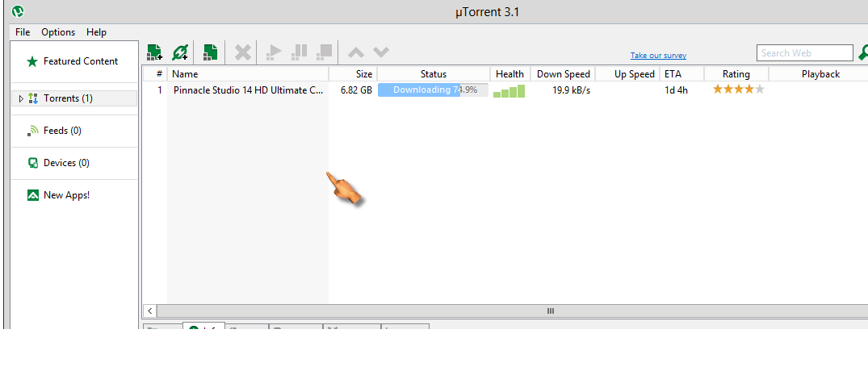Click the Featured Content star icon
The width and height of the screenshot is (868, 371).
(32, 61)
